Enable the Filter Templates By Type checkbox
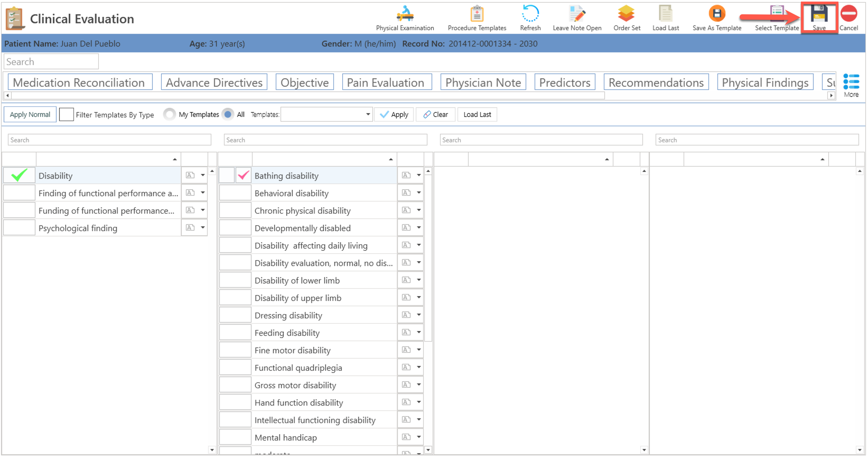The width and height of the screenshot is (868, 458). pos(66,115)
